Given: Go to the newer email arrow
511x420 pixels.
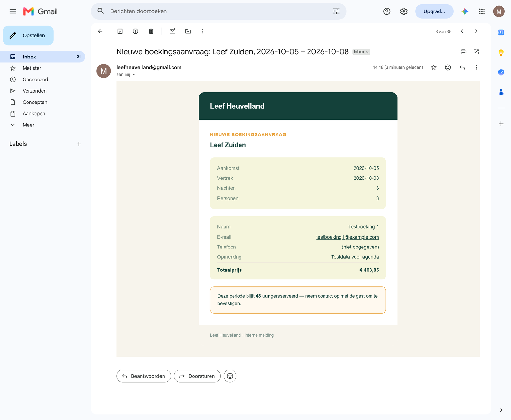Looking at the screenshot, I should coord(462,31).
